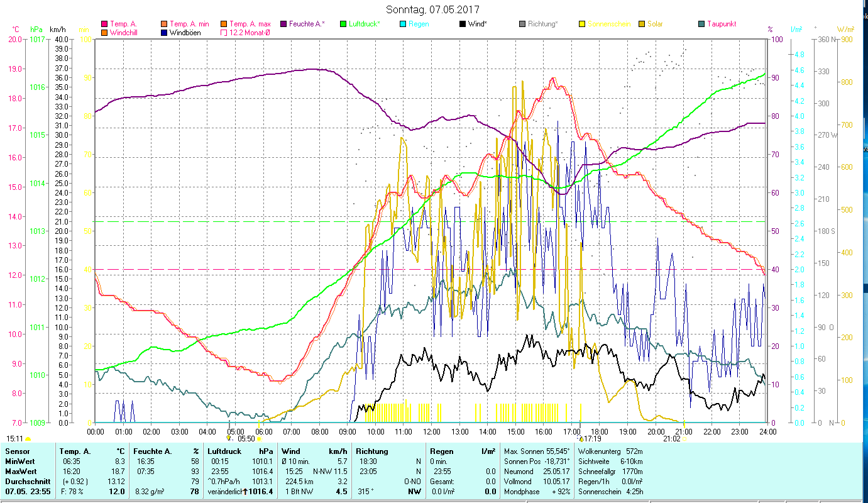Click the Windböen blue legend square
868x503 pixels.
tap(165, 33)
